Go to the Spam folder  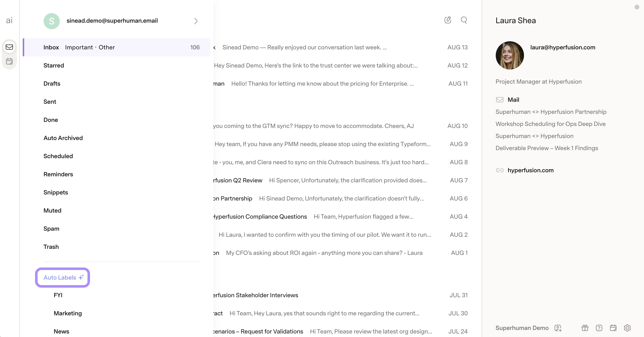tap(51, 229)
